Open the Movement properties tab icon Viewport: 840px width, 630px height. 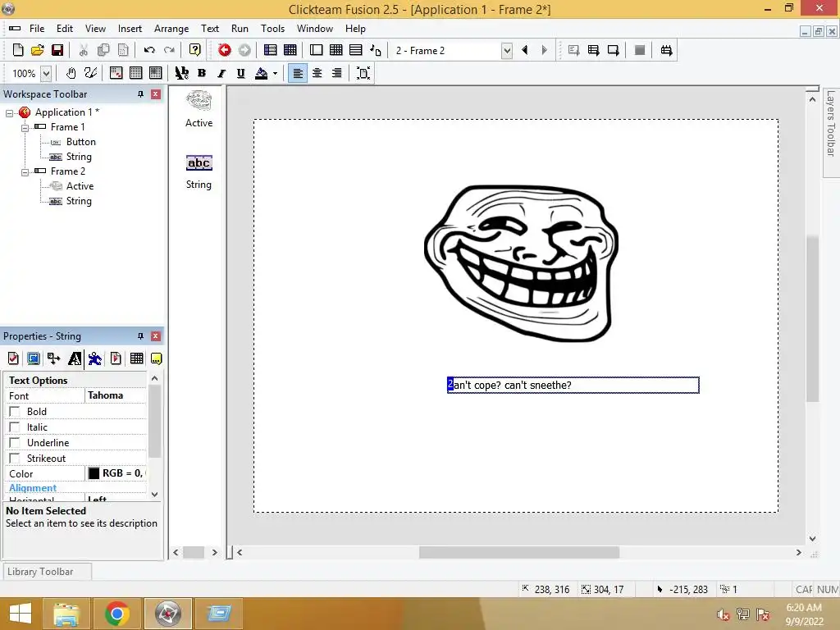pyautogui.click(x=95, y=358)
